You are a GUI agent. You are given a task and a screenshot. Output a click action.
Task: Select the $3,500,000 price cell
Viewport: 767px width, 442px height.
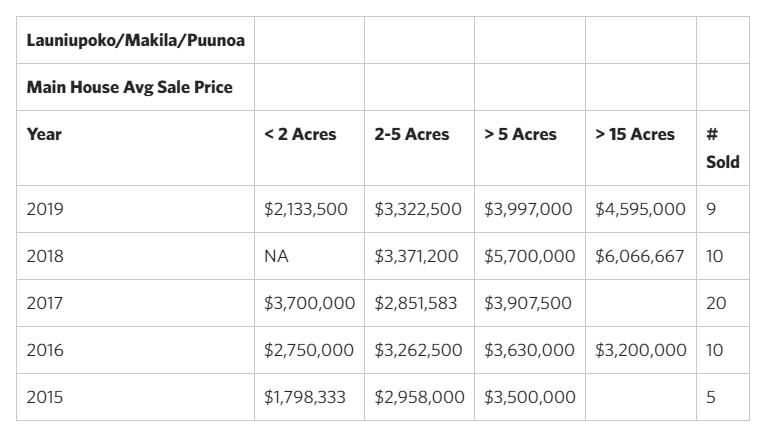point(530,397)
